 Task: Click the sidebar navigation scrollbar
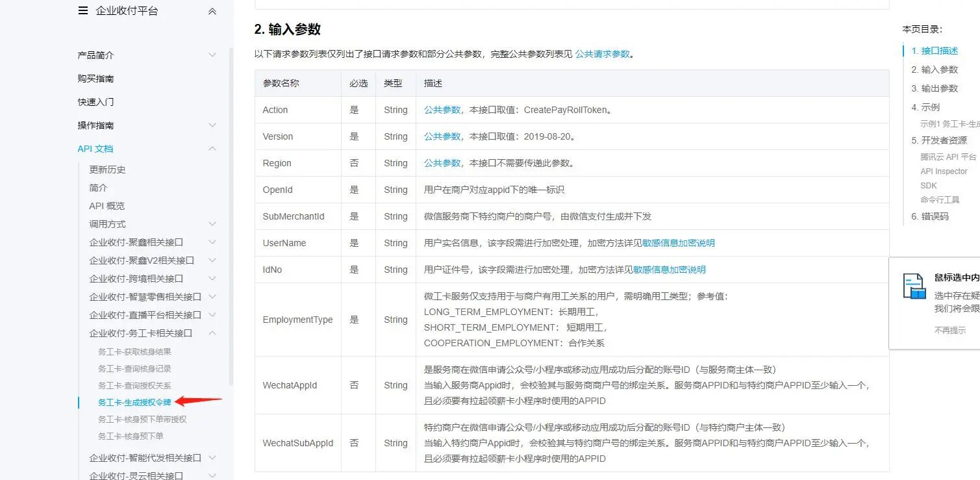231,218
